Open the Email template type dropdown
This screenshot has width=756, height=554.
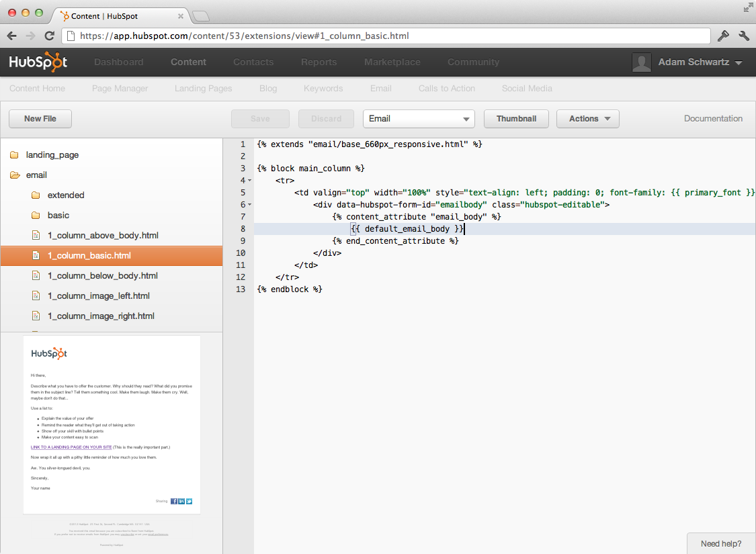[x=419, y=119]
